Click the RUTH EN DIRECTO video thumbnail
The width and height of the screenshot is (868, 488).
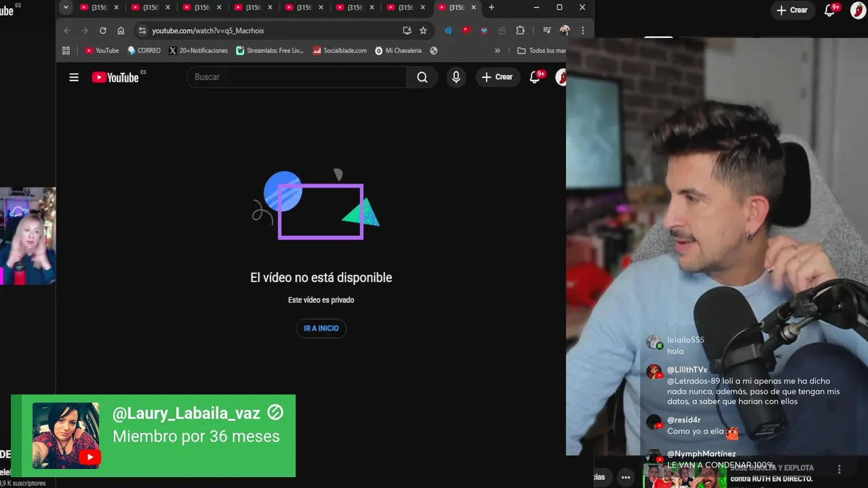pyautogui.click(x=684, y=476)
